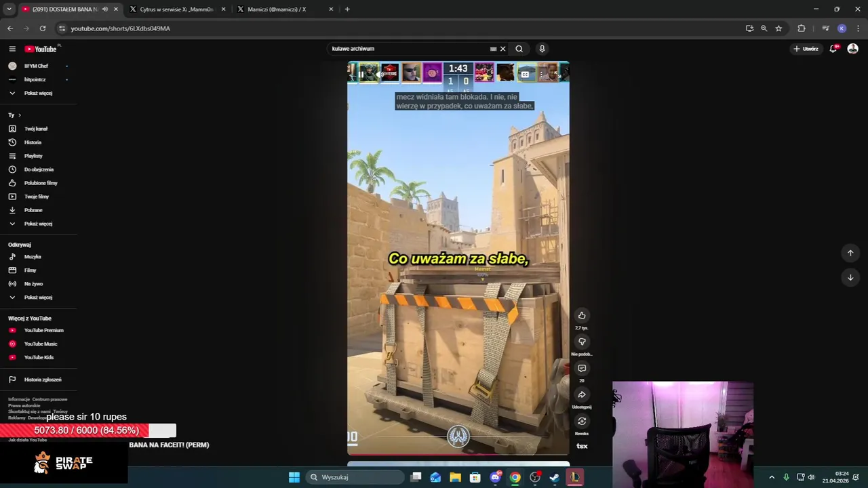Open Chrome media controls icon
Viewport: 868px width, 488px height.
click(825, 28)
